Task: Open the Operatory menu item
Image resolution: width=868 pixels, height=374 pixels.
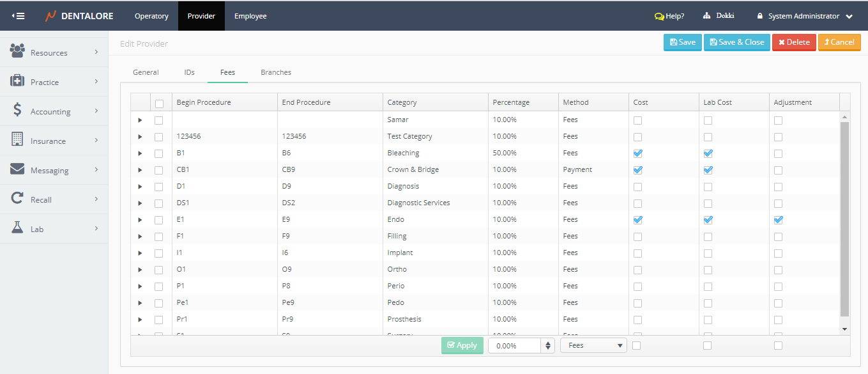Action: (x=151, y=16)
